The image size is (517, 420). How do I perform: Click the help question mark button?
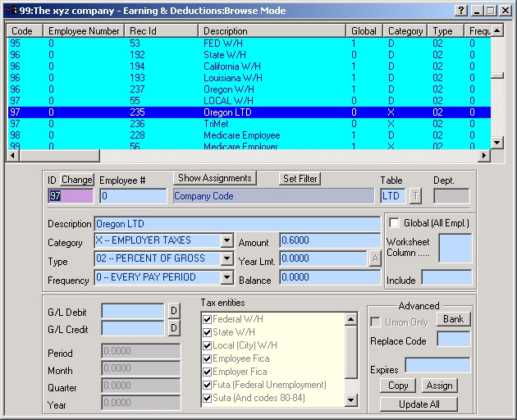point(461,11)
